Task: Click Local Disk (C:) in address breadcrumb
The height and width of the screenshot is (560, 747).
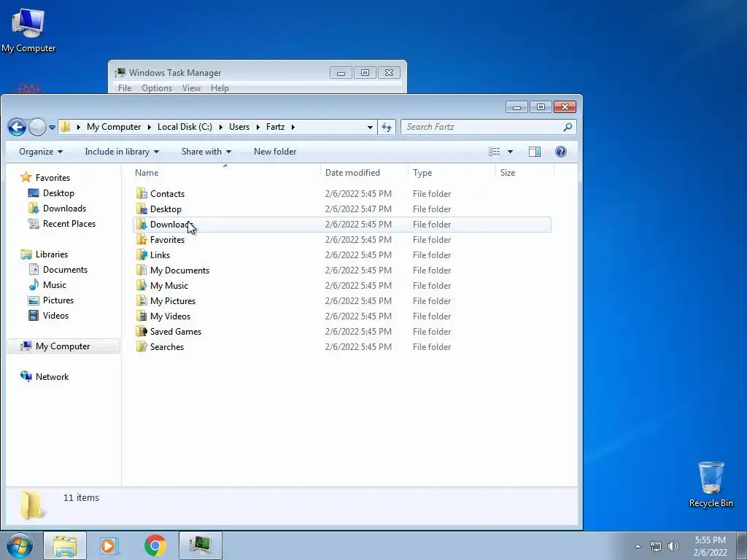Action: tap(185, 127)
